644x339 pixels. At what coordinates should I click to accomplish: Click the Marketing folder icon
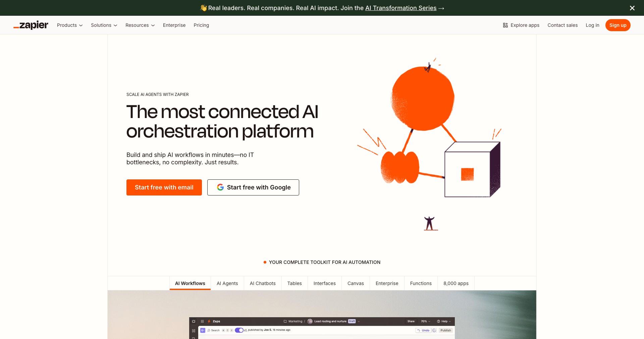click(285, 321)
